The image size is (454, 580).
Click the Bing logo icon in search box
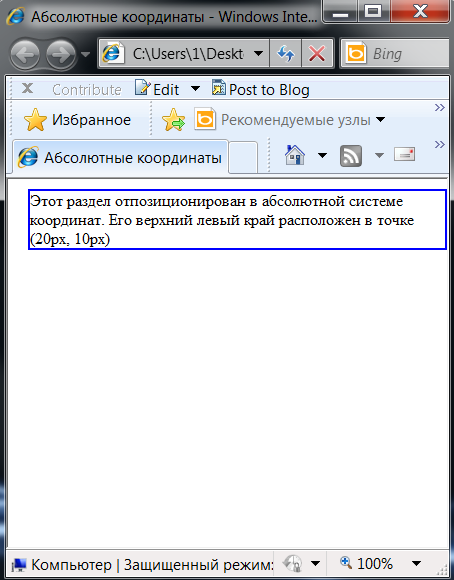coord(355,54)
